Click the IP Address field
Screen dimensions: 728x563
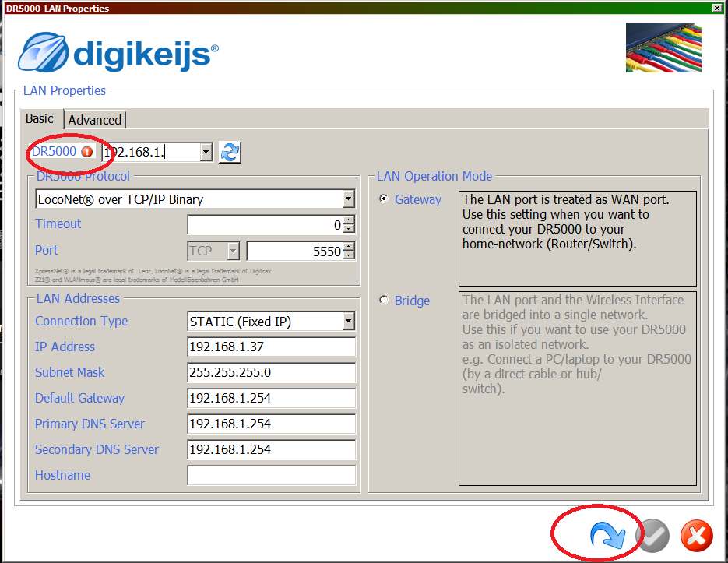(x=272, y=347)
